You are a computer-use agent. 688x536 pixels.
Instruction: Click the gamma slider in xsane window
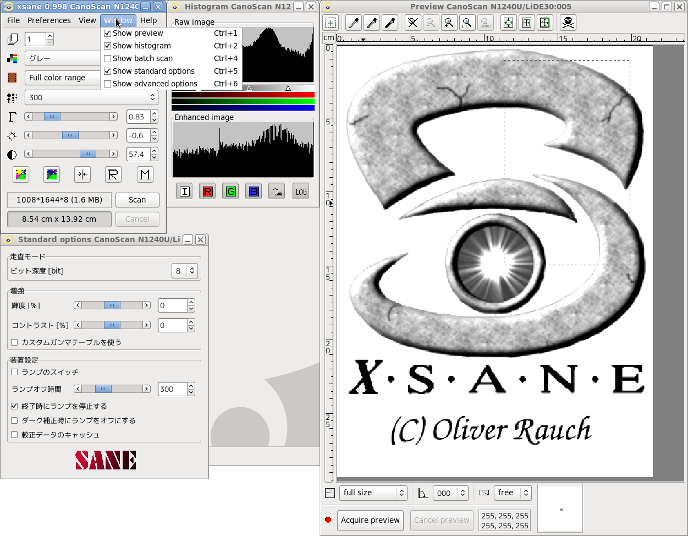(71, 117)
